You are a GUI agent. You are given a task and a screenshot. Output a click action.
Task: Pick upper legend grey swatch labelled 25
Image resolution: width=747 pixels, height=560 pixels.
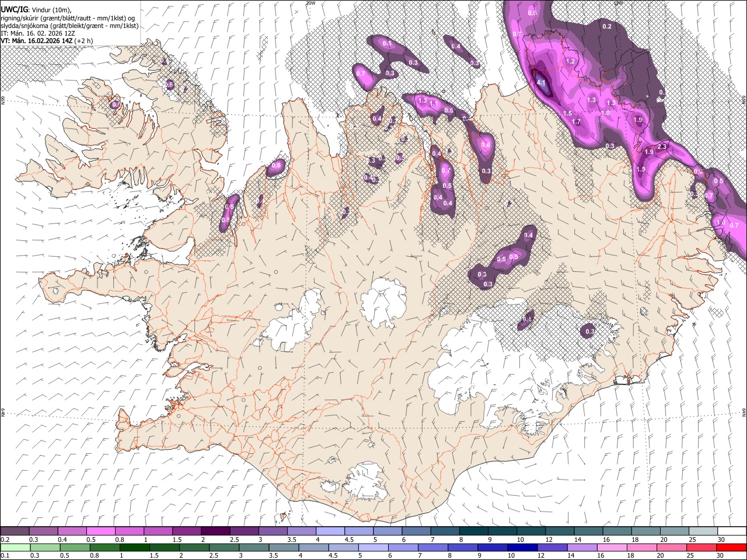point(703,531)
